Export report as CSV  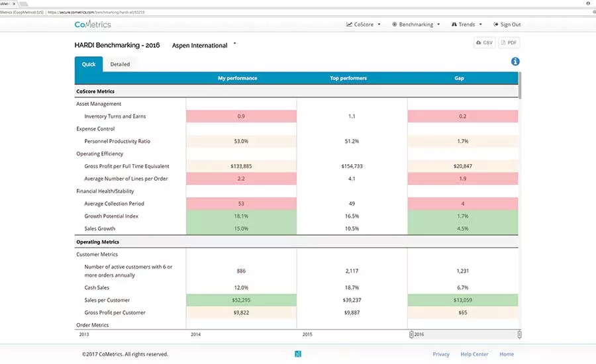[484, 42]
